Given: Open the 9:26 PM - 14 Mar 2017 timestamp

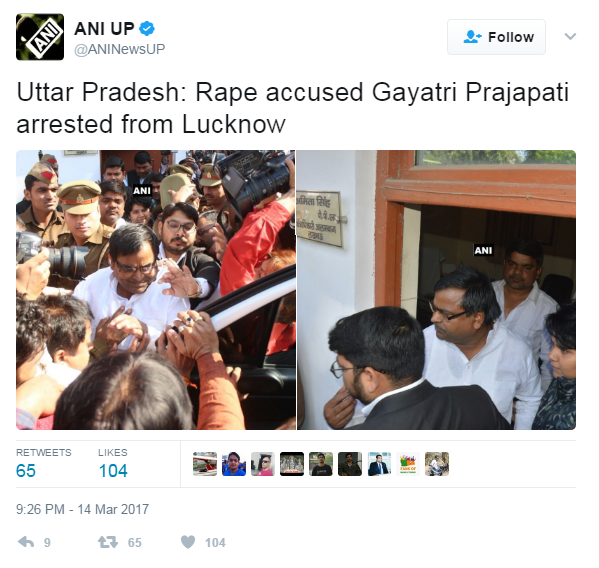Looking at the screenshot, I should (82, 509).
